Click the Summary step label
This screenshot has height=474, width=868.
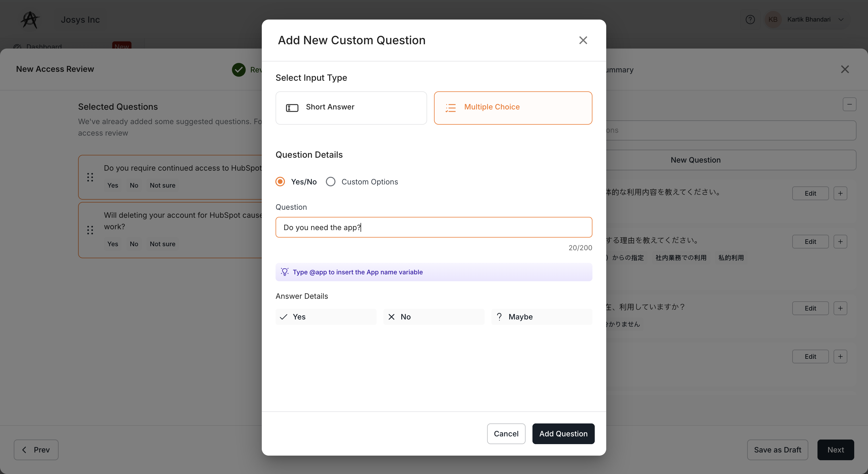click(620, 70)
